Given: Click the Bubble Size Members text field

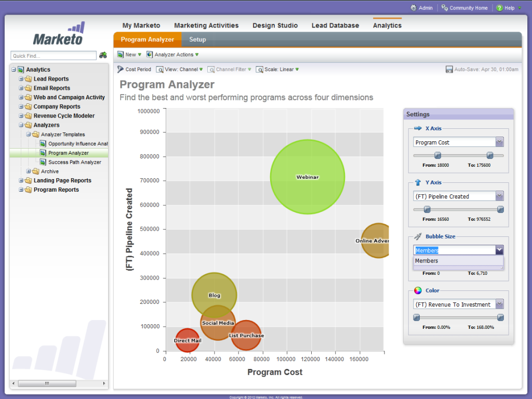Looking at the screenshot, I should [x=454, y=250].
